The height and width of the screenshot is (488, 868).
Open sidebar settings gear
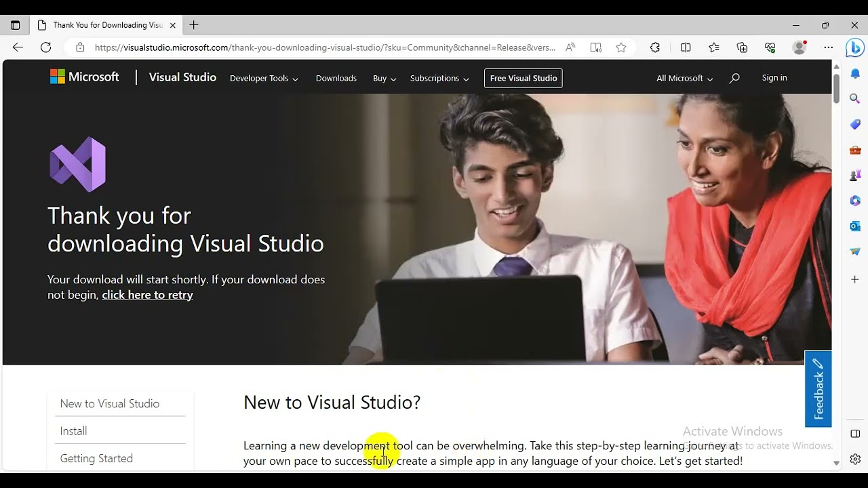855,460
